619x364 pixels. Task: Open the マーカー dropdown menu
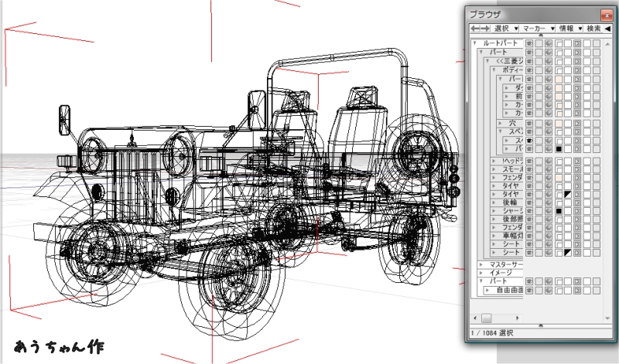pos(539,29)
